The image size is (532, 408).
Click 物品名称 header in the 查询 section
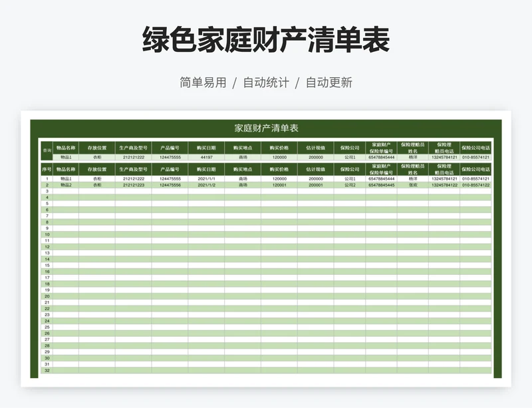66,148
